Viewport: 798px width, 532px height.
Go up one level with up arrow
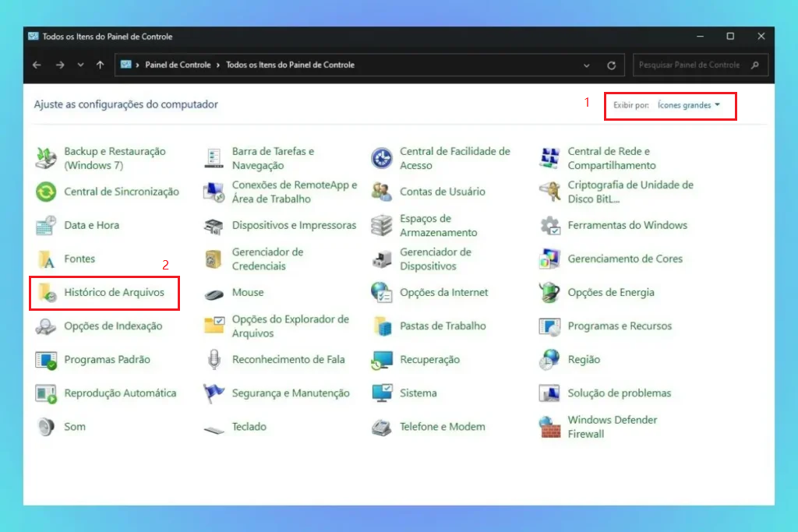[x=100, y=65]
